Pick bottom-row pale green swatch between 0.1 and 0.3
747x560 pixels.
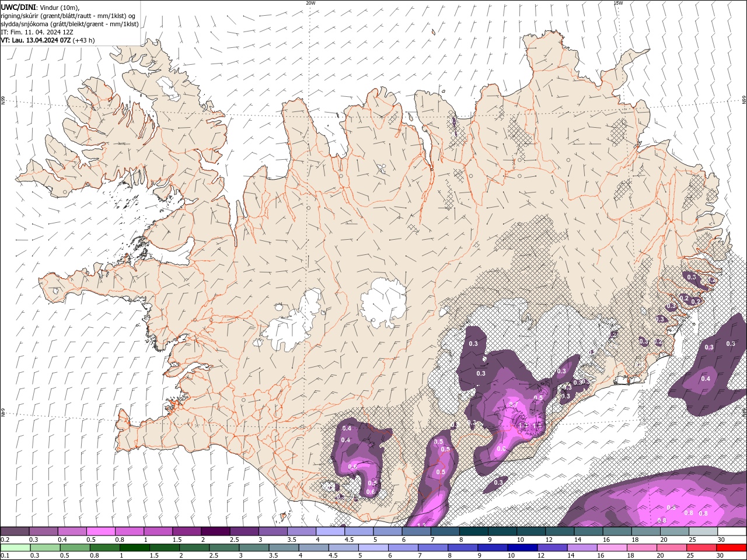point(15,548)
